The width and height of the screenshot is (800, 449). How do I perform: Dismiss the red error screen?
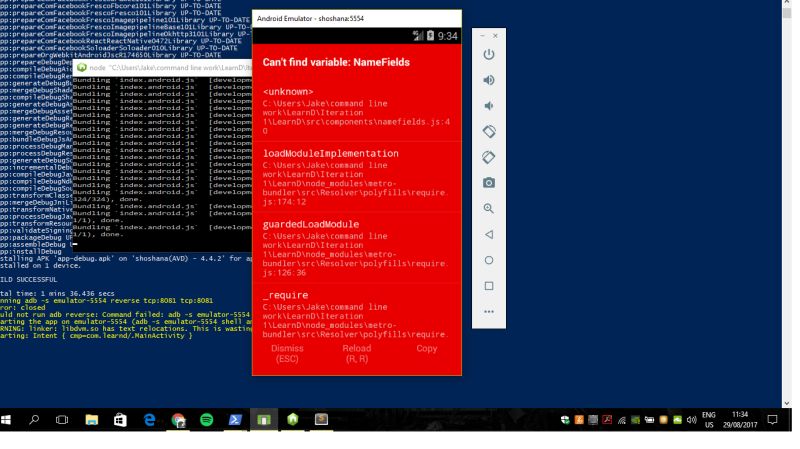click(287, 353)
